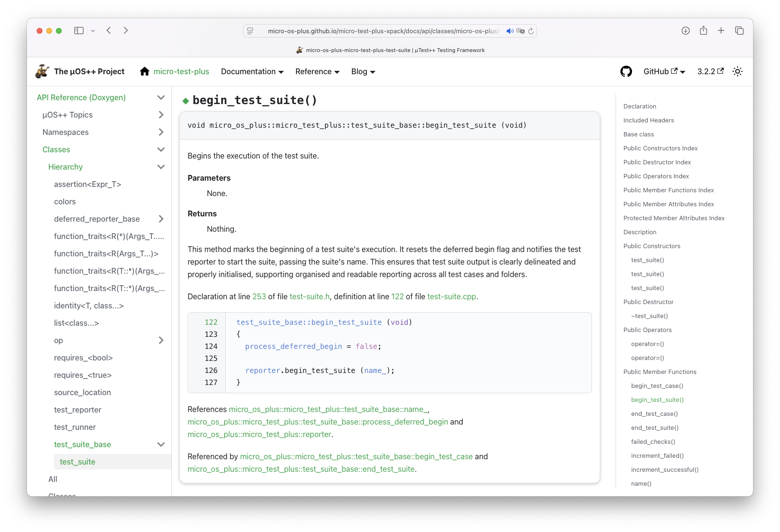Click reporter in code line 126
Screen dimensions: 780x532
pyautogui.click(x=263, y=371)
